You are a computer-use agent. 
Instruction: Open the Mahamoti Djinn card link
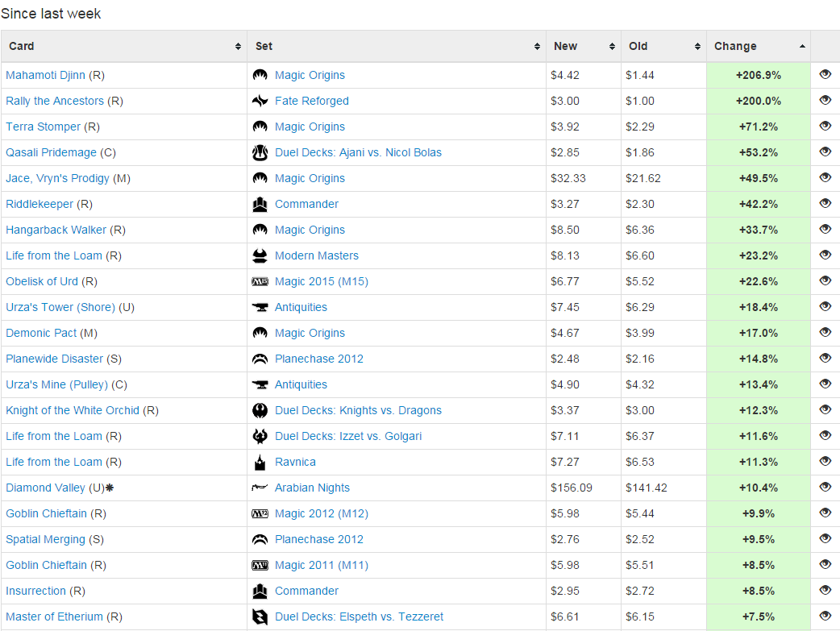click(45, 75)
